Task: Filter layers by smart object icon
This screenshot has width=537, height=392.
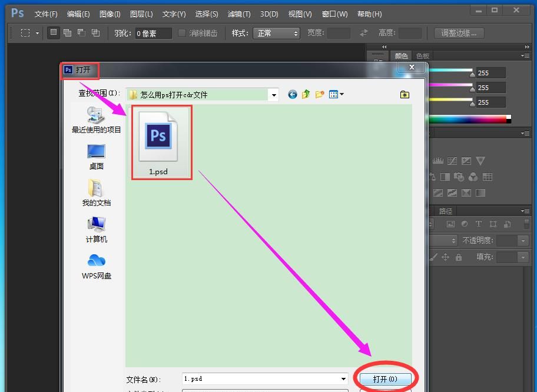Action: [x=507, y=224]
